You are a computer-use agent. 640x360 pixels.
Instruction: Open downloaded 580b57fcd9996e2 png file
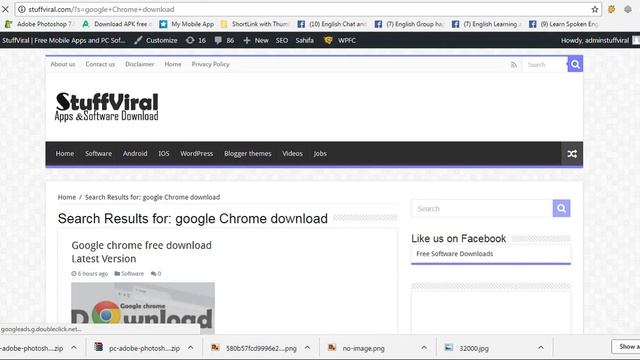pos(254,348)
